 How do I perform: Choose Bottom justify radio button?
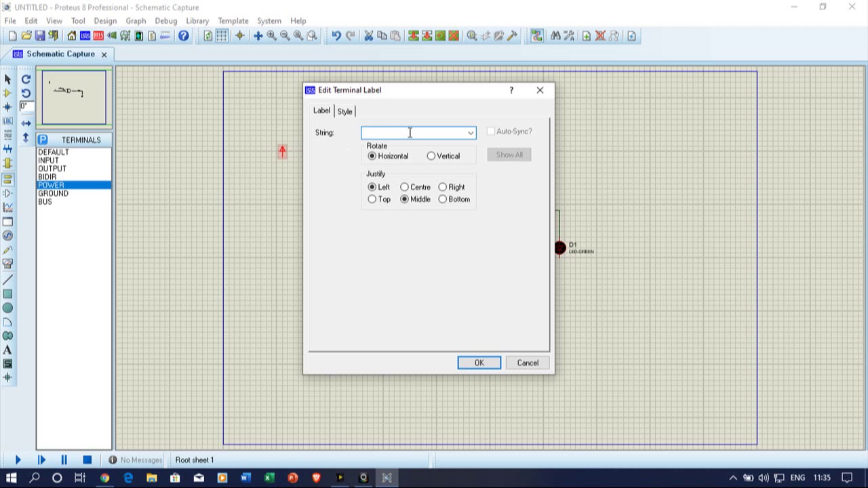coord(442,199)
